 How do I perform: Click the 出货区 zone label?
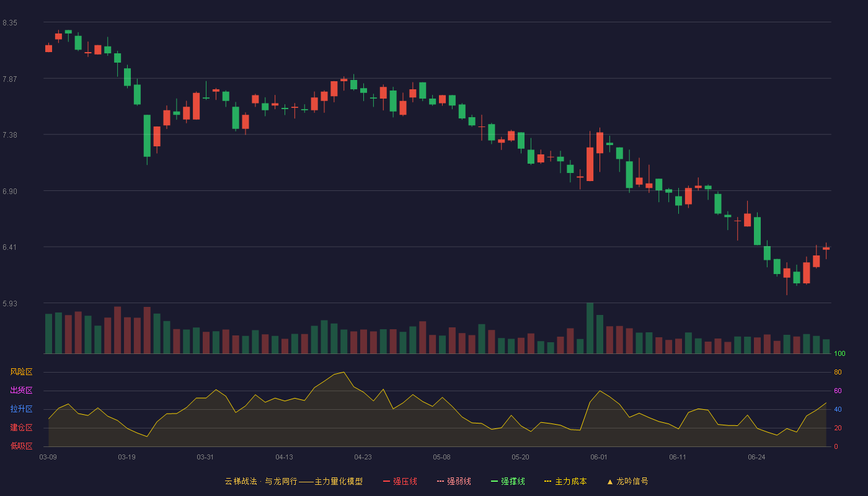tap(21, 391)
